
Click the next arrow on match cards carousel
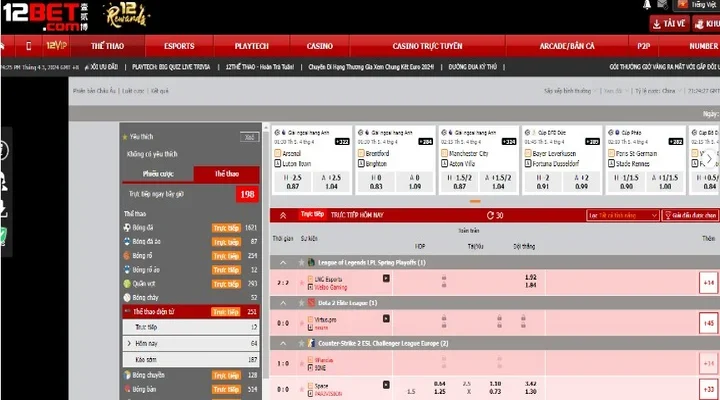click(707, 159)
